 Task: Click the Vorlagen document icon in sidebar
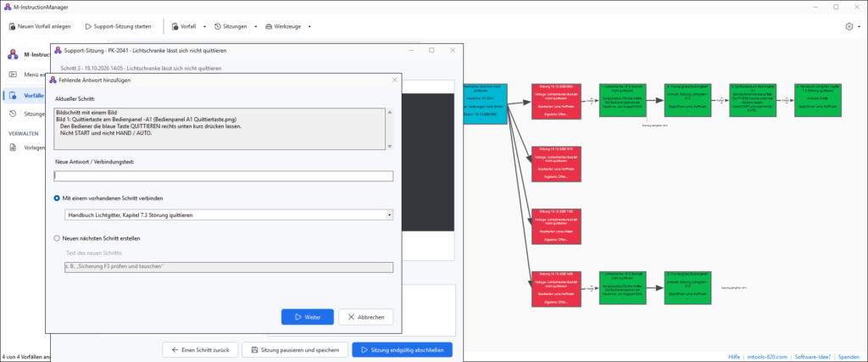[x=13, y=148]
